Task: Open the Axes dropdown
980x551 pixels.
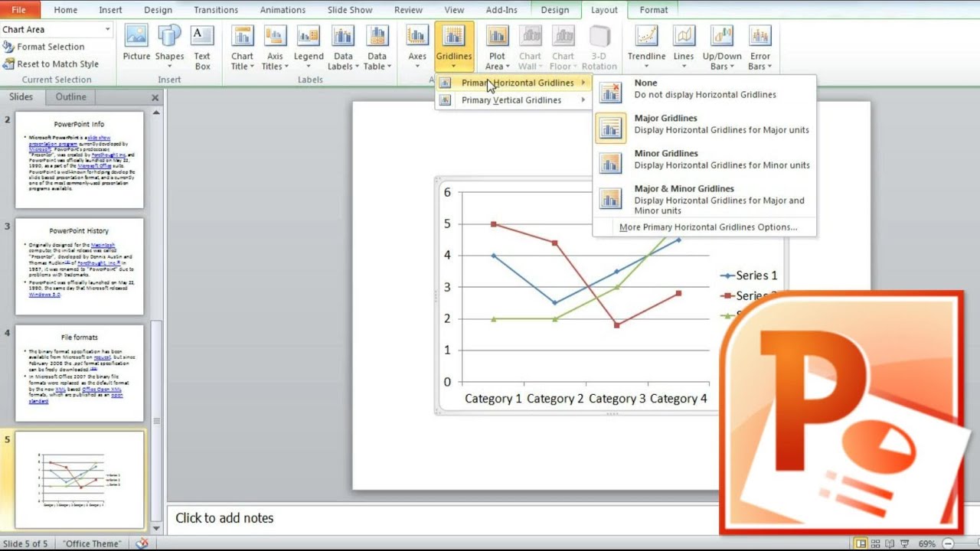Action: point(416,46)
